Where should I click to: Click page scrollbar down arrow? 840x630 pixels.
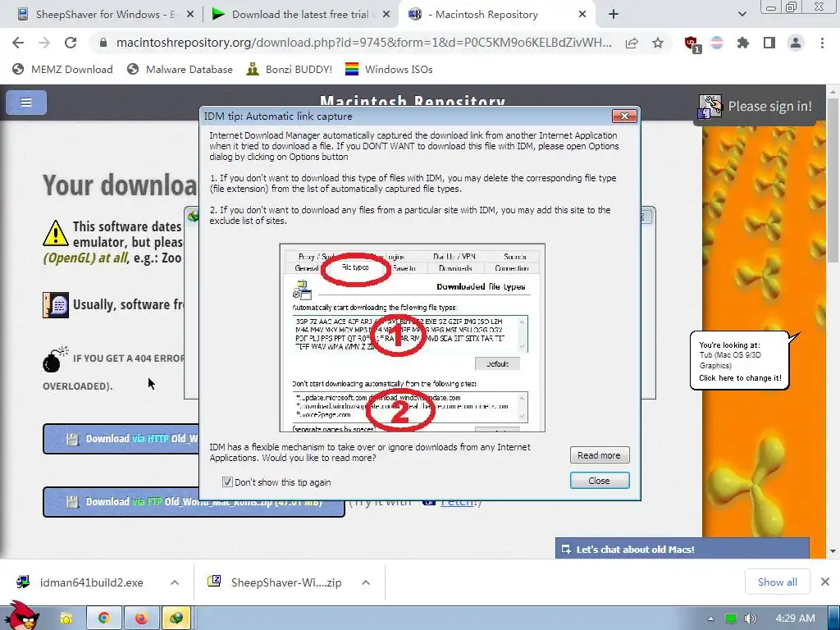click(833, 550)
